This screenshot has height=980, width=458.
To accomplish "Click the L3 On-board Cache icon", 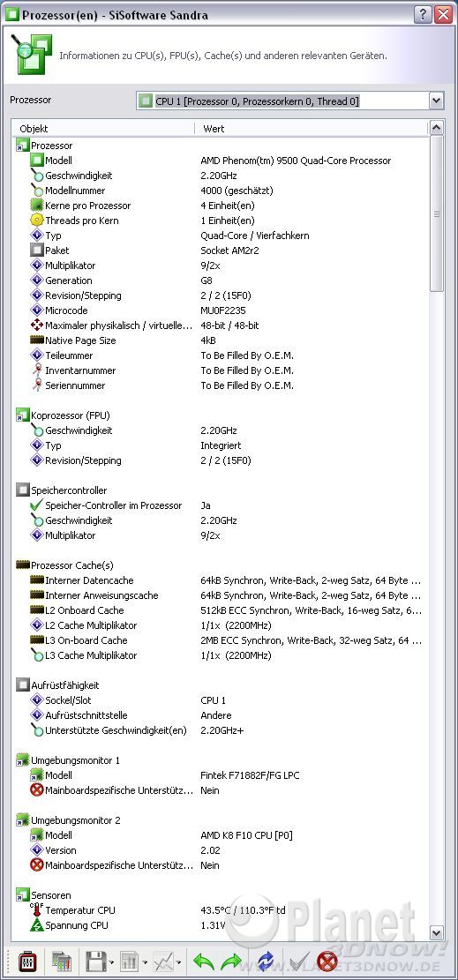I will pos(36,640).
